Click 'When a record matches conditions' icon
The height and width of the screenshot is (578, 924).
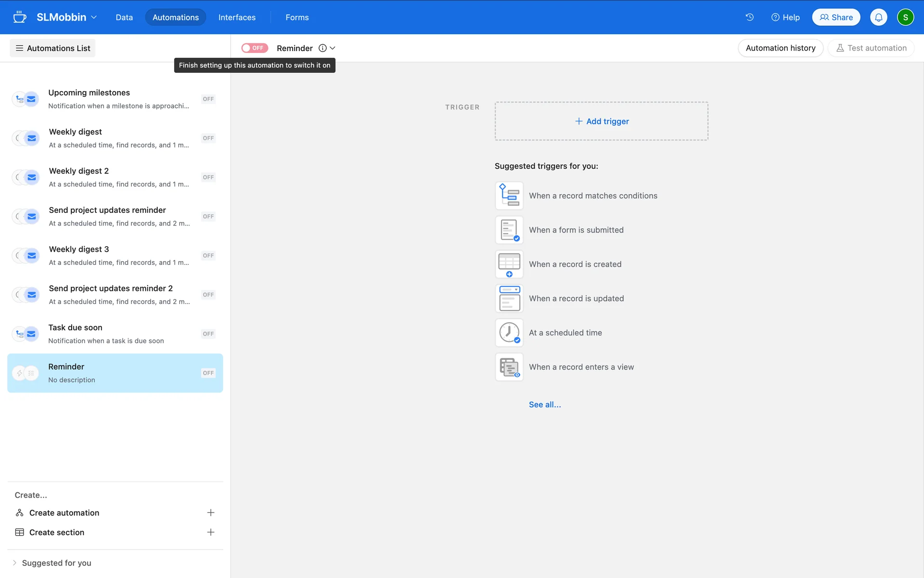[509, 196]
